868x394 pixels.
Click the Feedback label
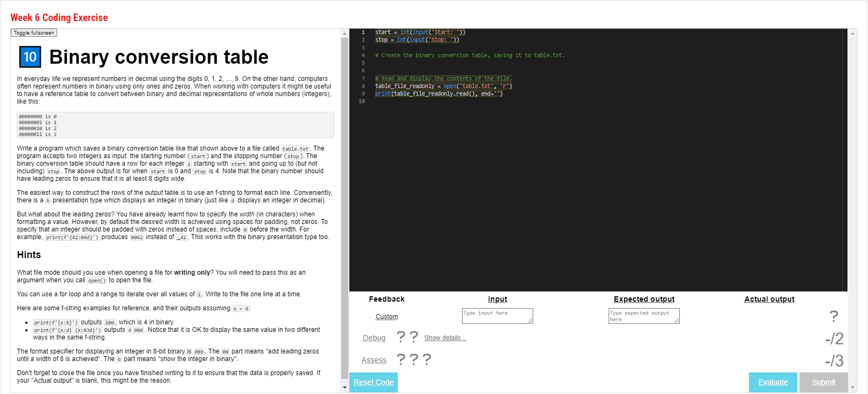click(x=387, y=299)
